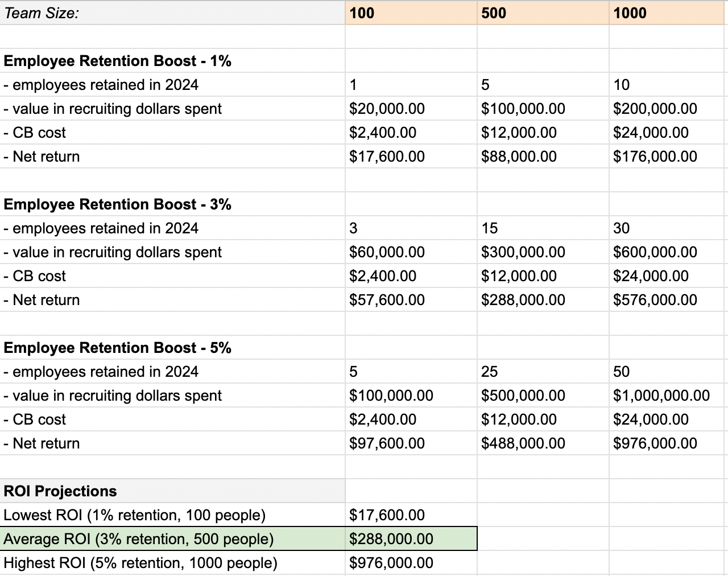Screen dimensions: 728x576
Task: Select the Team Size label cell
Action: (x=172, y=13)
